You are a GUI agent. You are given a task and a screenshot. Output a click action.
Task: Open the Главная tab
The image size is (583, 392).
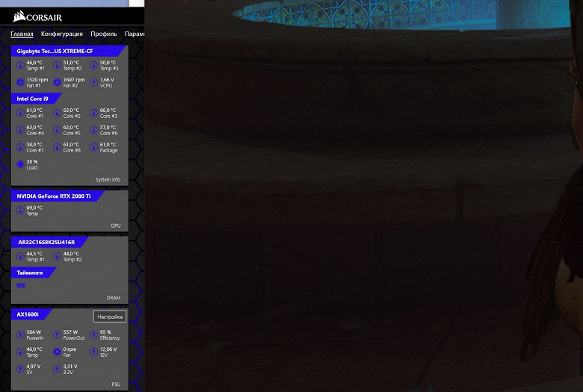point(22,34)
